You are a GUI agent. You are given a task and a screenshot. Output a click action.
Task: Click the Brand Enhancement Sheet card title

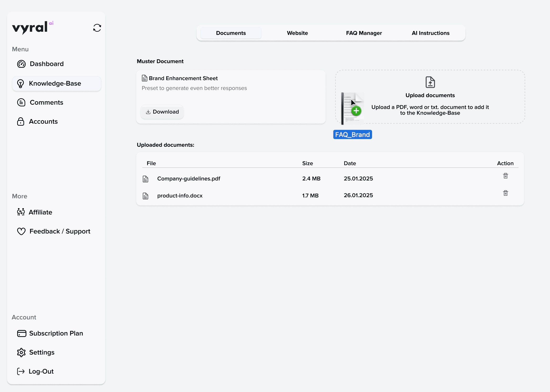pos(183,78)
